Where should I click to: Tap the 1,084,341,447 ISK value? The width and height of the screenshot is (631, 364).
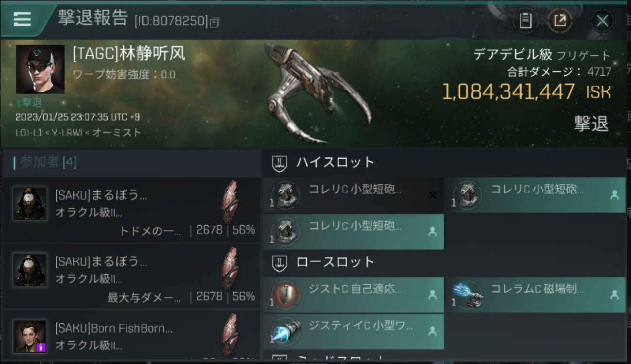[x=526, y=92]
